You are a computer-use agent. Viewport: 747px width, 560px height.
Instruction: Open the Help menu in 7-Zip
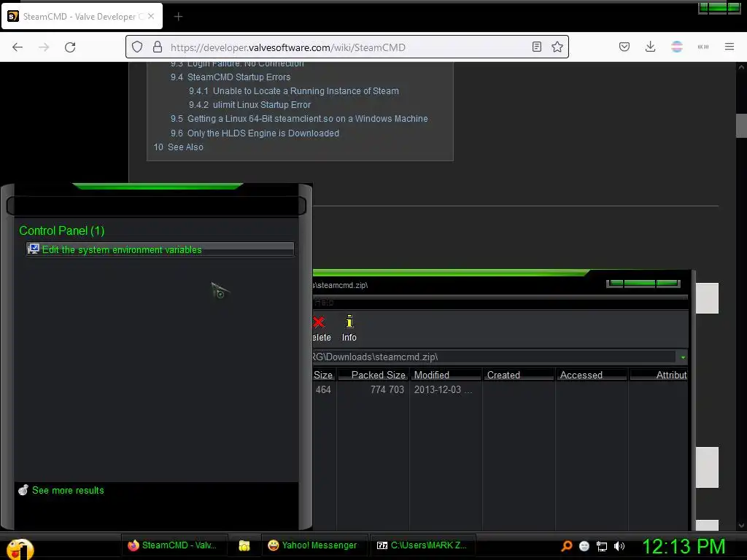click(x=324, y=303)
